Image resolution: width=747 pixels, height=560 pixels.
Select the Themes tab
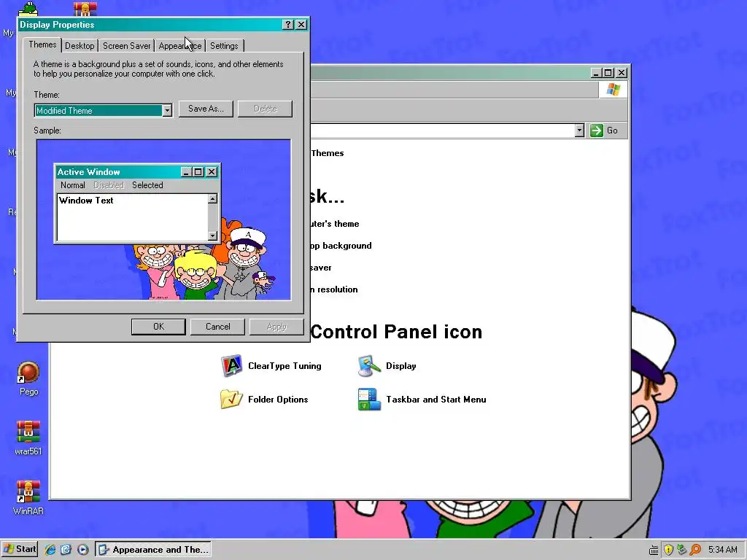pos(42,44)
